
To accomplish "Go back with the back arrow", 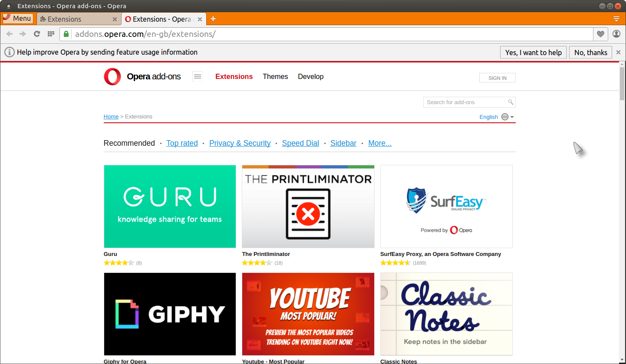I will click(x=10, y=34).
